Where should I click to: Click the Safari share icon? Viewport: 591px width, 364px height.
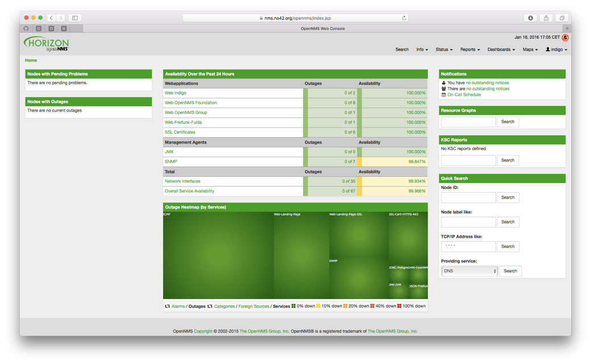pyautogui.click(x=546, y=18)
